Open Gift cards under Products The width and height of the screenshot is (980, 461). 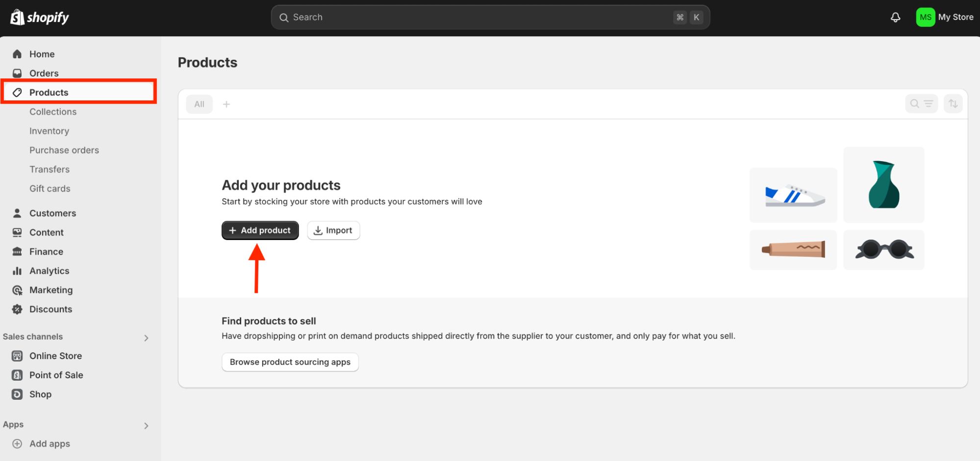click(50, 188)
